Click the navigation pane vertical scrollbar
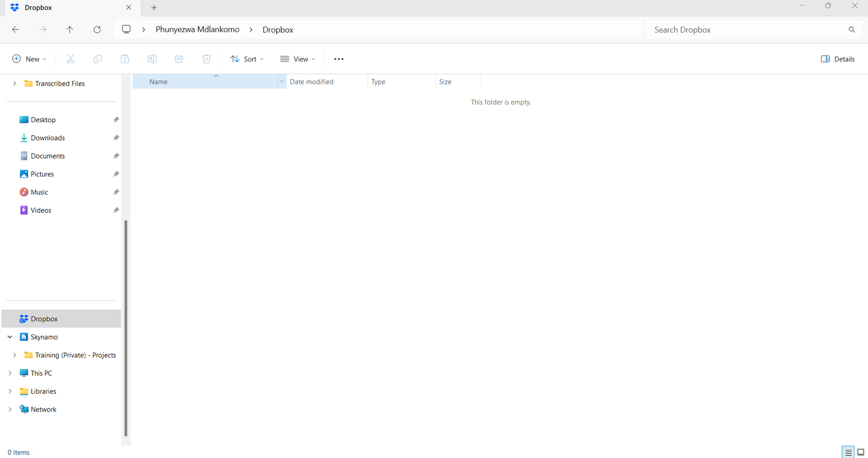Image resolution: width=868 pixels, height=458 pixels. (126, 328)
